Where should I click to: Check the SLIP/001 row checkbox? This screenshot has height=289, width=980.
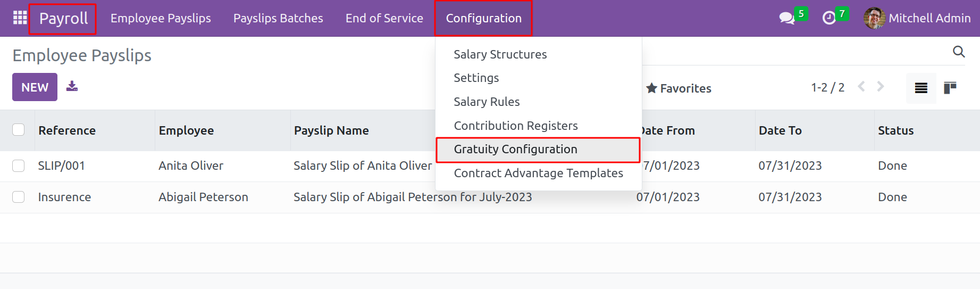pos(19,166)
